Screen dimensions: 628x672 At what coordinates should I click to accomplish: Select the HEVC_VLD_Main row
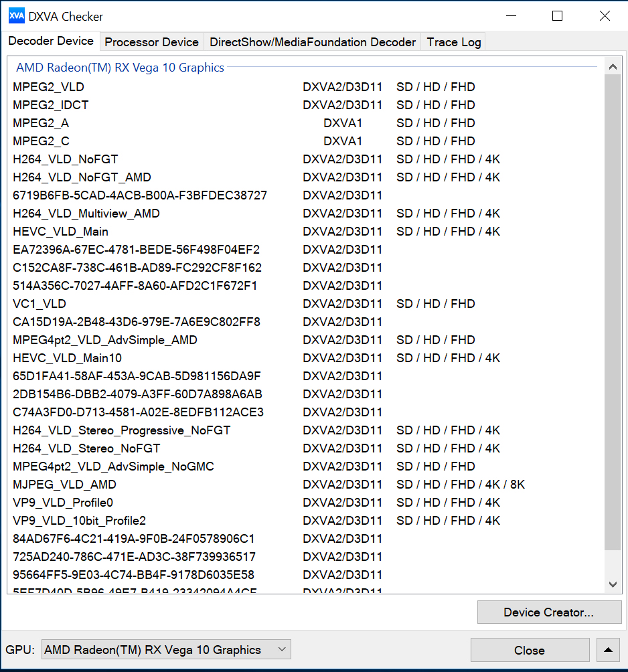(x=305, y=232)
